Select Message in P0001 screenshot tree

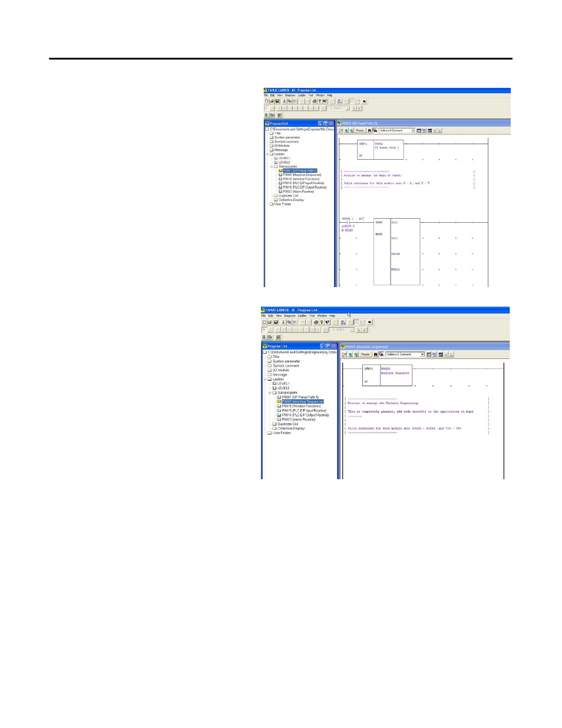pos(281,150)
